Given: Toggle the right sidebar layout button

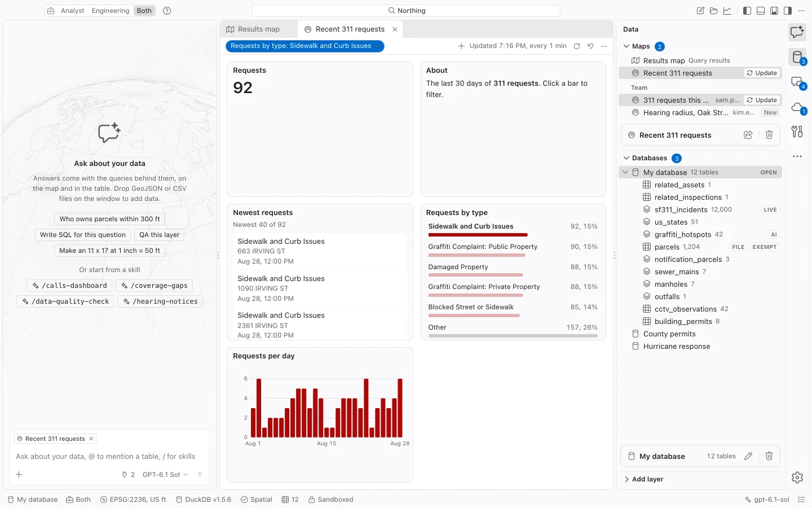Looking at the screenshot, I should click(x=788, y=11).
